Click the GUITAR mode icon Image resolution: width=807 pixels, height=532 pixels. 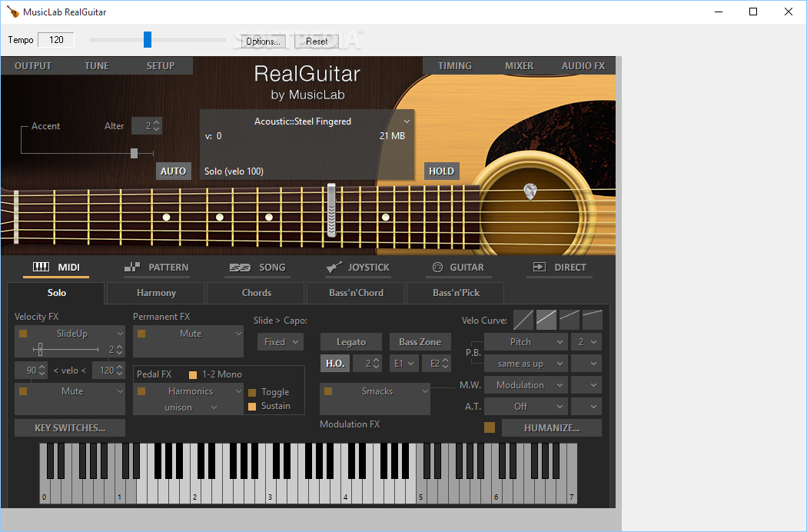click(x=437, y=267)
